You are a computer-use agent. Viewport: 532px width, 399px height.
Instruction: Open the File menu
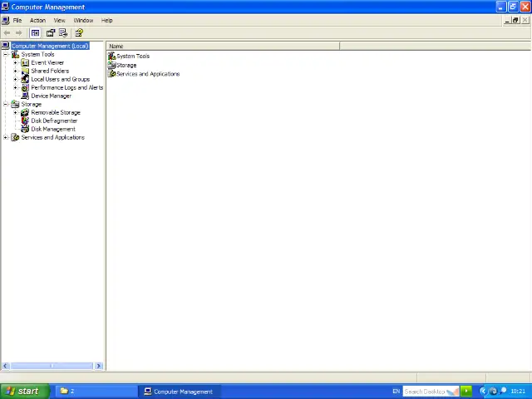[17, 20]
